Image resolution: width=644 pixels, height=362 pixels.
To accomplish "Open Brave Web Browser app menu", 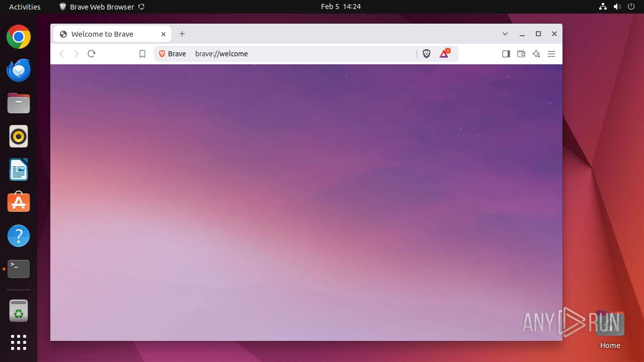I will point(102,7).
